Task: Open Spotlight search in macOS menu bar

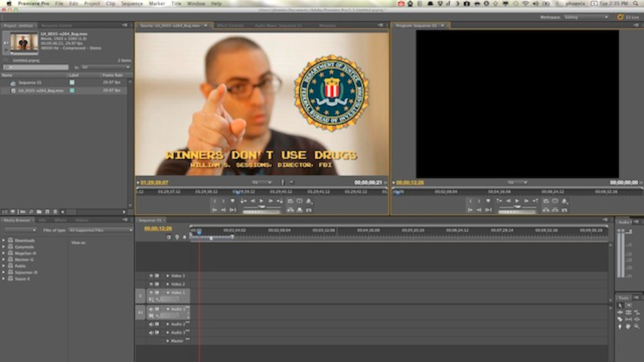Action: click(636, 4)
